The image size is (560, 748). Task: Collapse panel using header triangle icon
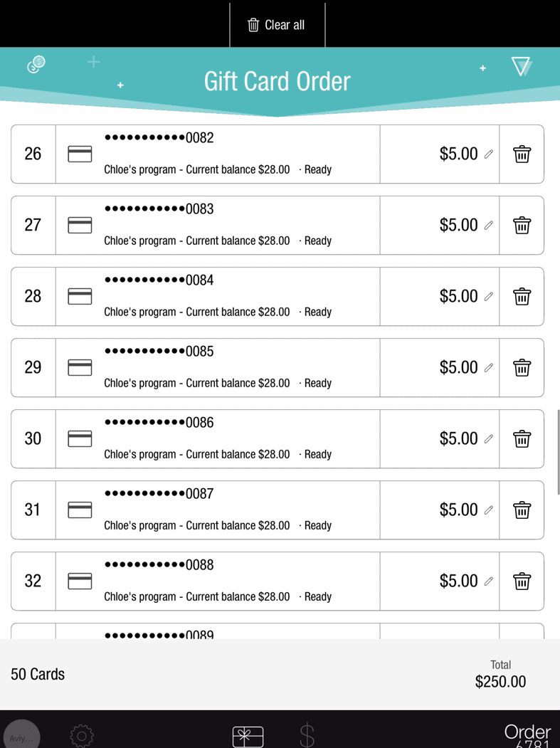(x=521, y=66)
